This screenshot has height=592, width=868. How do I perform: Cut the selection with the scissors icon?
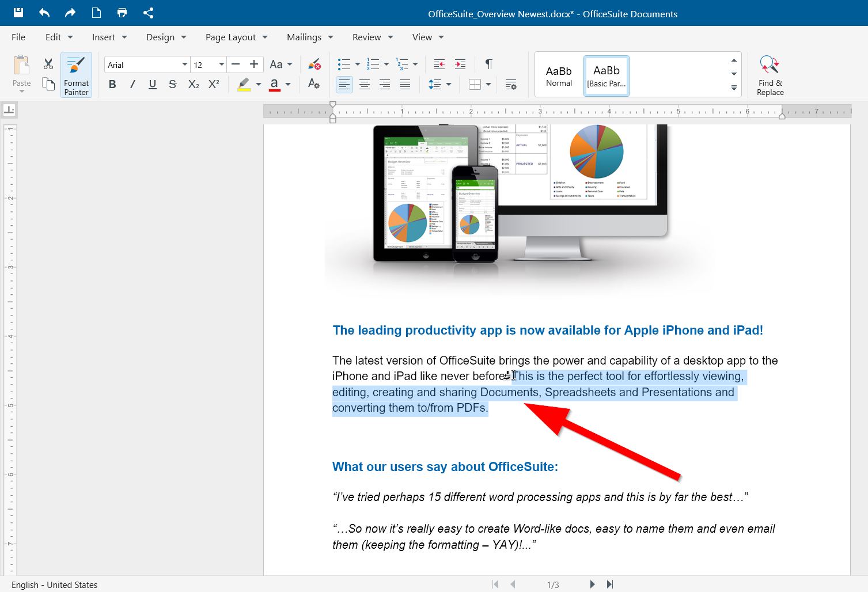pyautogui.click(x=48, y=64)
